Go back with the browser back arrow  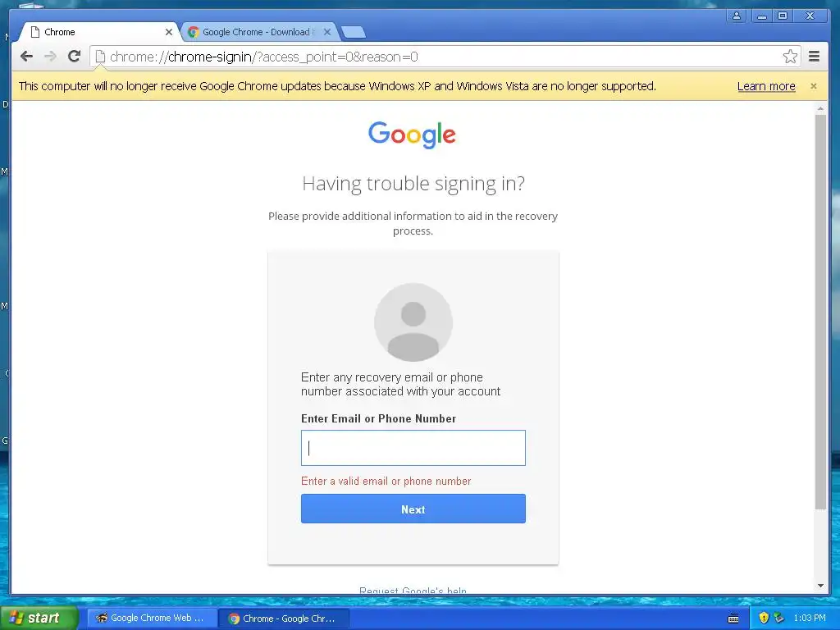26,57
